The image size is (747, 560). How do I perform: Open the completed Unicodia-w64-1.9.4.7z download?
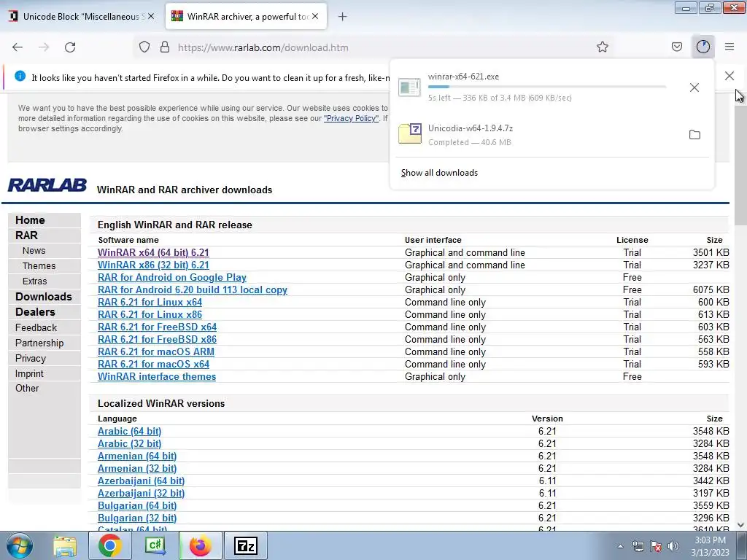(x=536, y=135)
